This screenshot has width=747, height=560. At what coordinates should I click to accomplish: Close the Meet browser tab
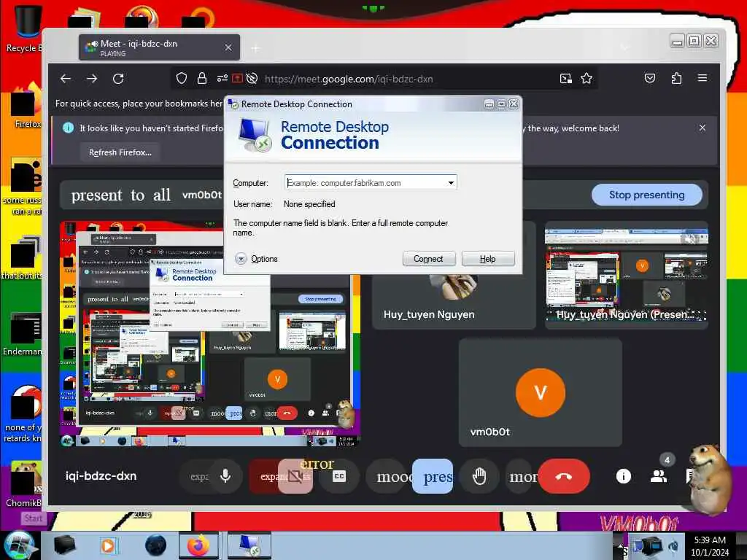point(228,47)
